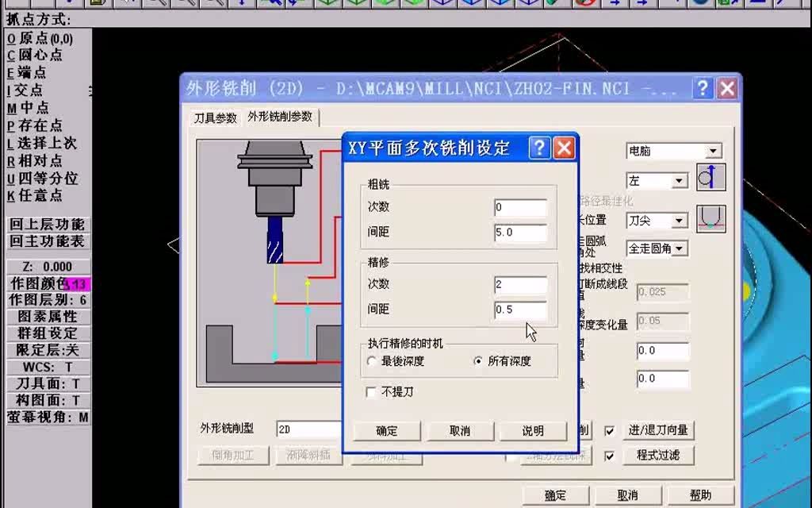
Task: Open 程式过滤 settings button
Action: coord(658,455)
